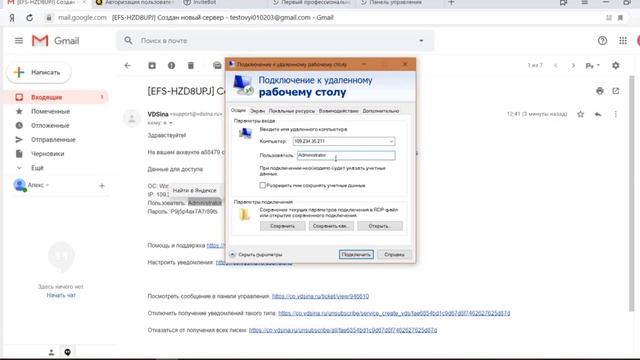Open more options three-dot menu on email

[x=616, y=114]
